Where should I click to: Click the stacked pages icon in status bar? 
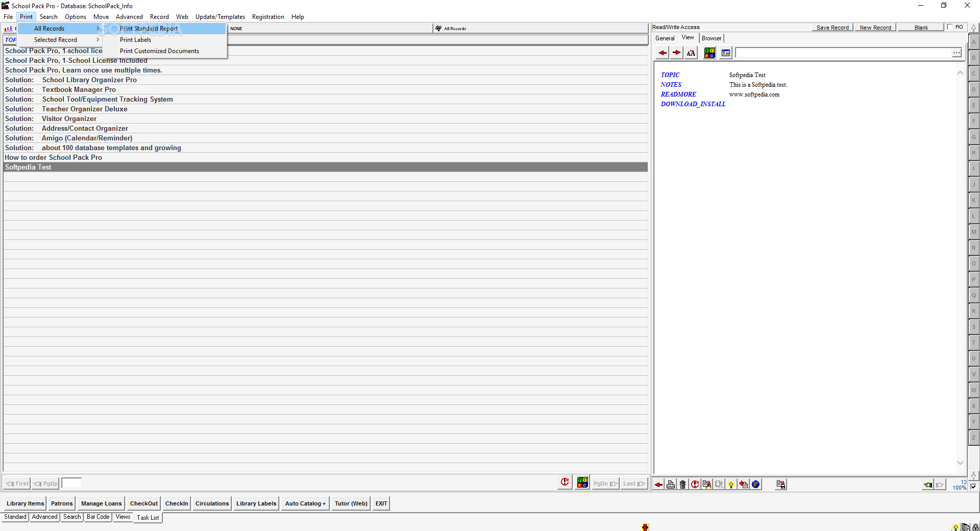tap(965, 527)
